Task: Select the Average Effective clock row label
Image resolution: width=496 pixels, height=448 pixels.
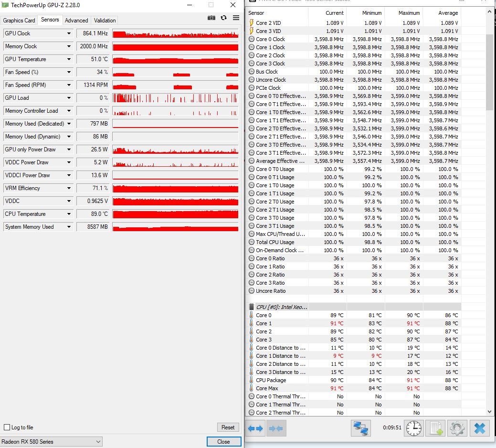Action: coord(280,161)
